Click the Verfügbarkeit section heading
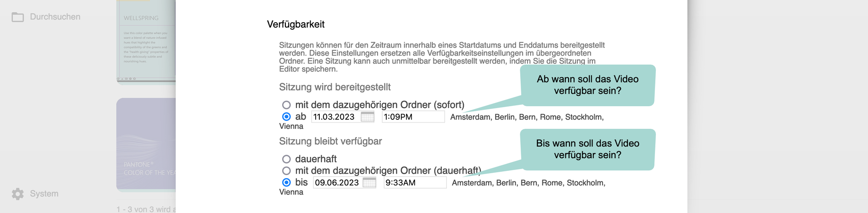The width and height of the screenshot is (868, 213). point(296,24)
